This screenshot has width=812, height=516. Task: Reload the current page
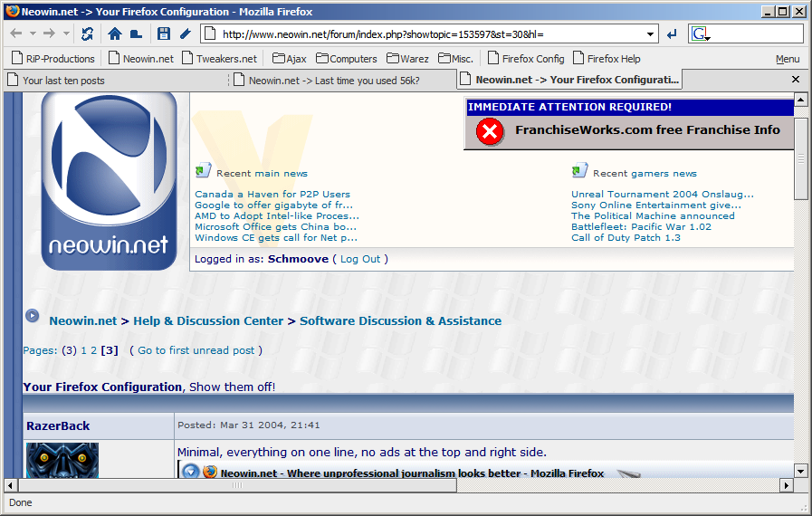[88, 34]
